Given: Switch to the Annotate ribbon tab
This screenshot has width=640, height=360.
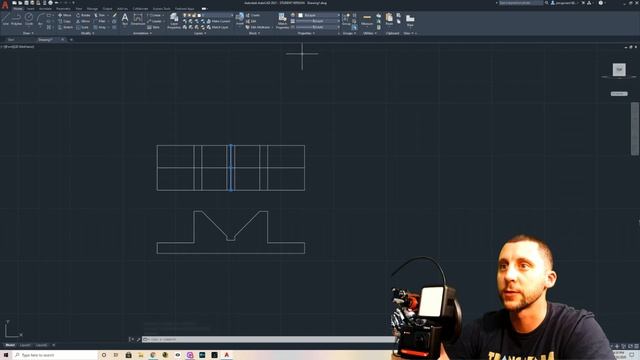Looking at the screenshot, I should coord(45,9).
